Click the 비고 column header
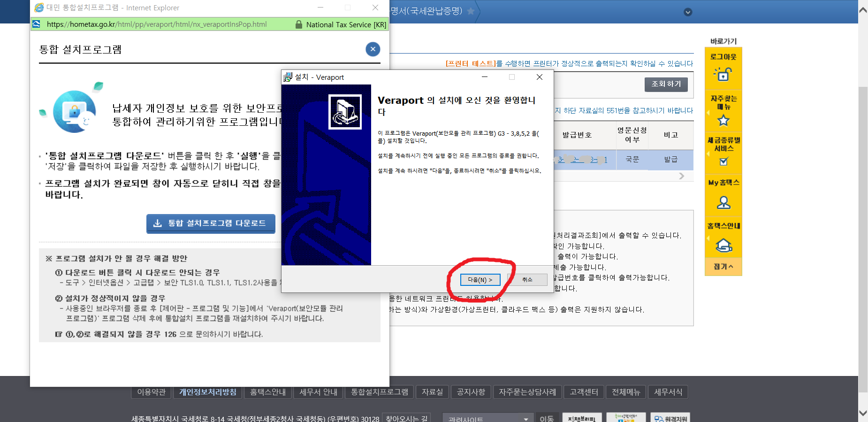This screenshot has width=868, height=422. (670, 135)
